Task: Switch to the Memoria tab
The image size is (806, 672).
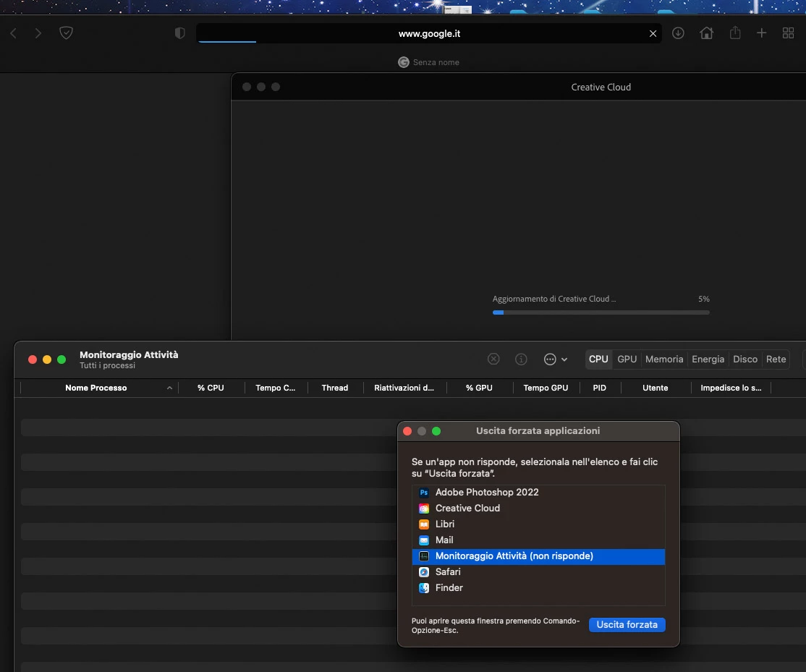Action: [x=664, y=359]
